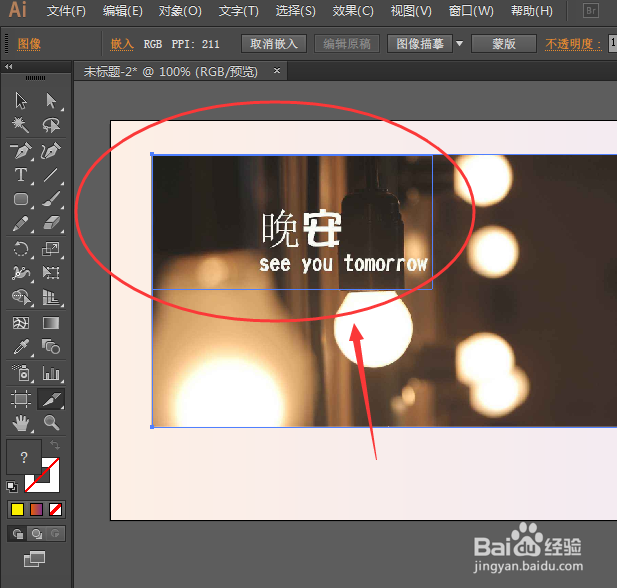
Task: Select the Hand tool
Action: point(21,423)
